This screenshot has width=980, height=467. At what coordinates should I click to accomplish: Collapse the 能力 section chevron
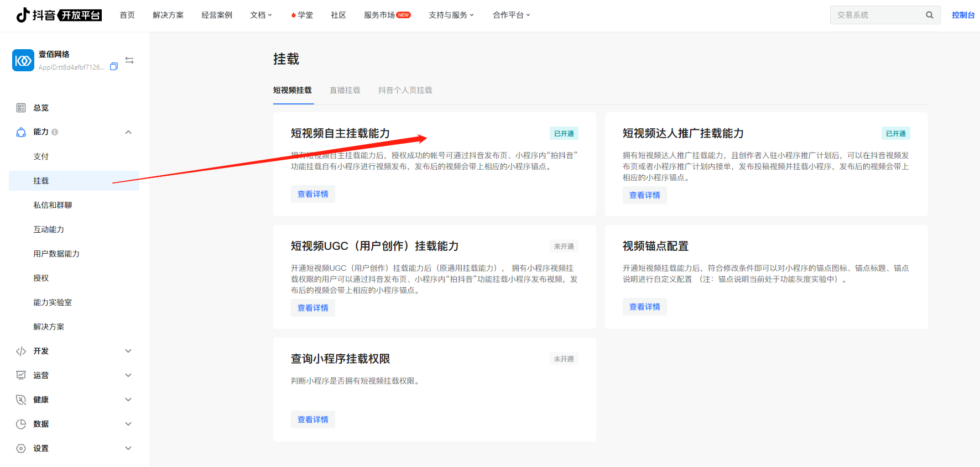point(128,132)
